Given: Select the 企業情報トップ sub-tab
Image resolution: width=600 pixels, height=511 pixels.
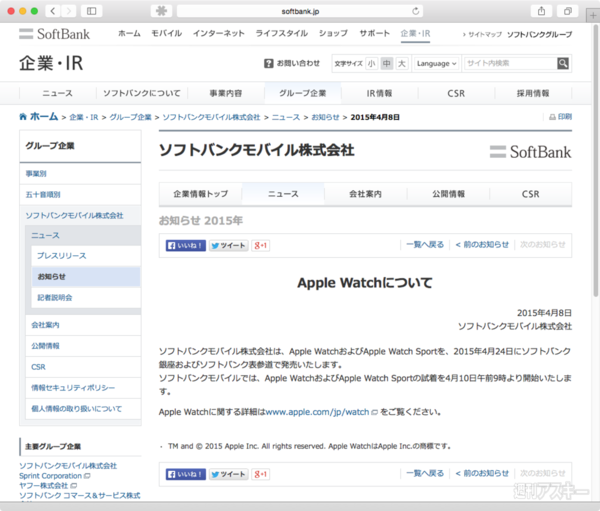Looking at the screenshot, I should pyautogui.click(x=200, y=194).
